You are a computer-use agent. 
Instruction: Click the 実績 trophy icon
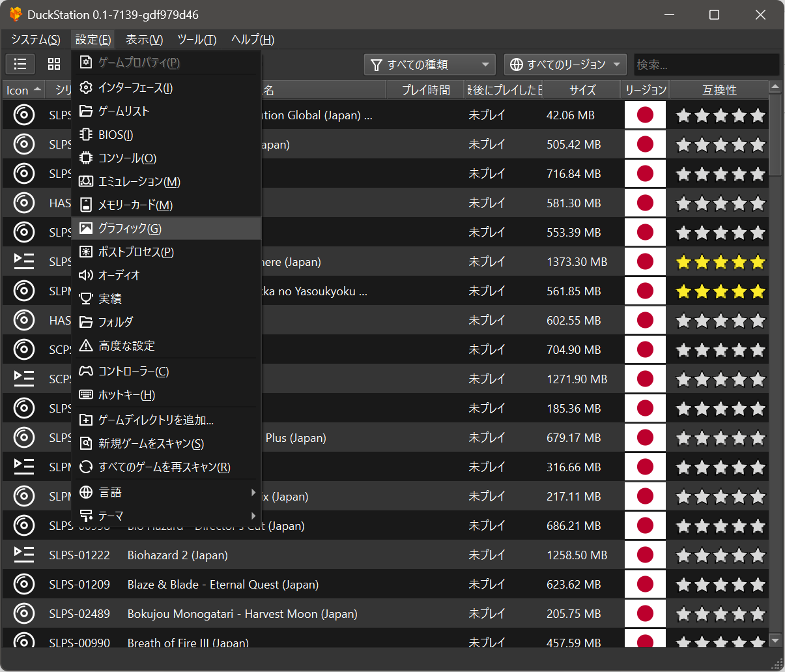[x=86, y=299]
